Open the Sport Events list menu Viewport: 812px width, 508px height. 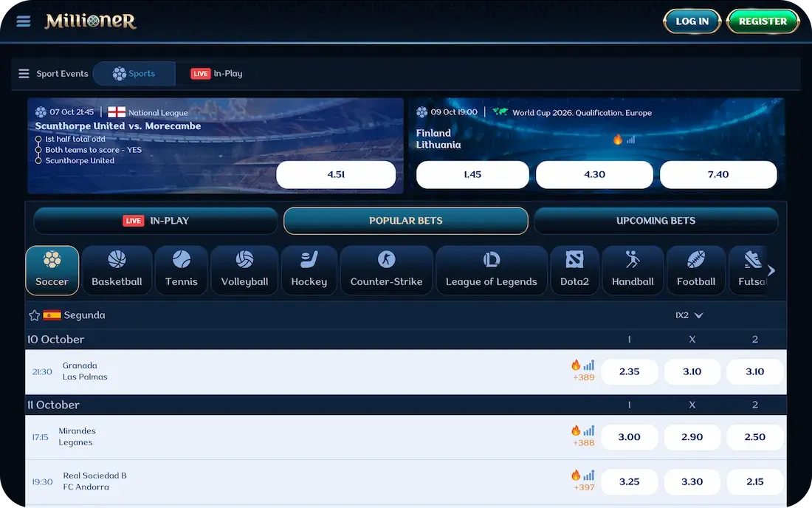pos(53,73)
